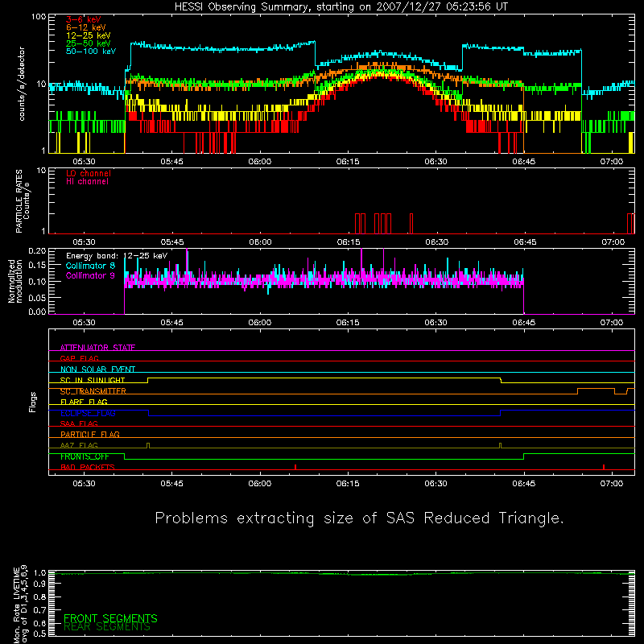Click the FRONTS_OFF flag label
Viewport: 644px width, 644px height.
(85, 456)
